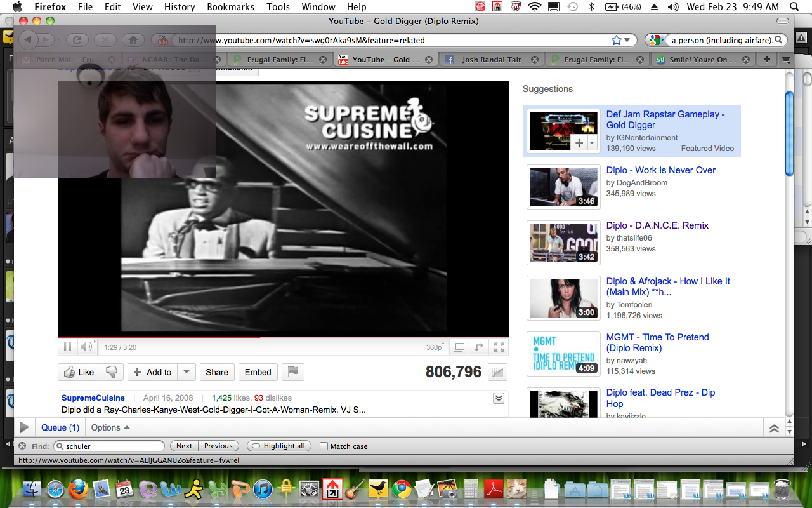Flag the video using flag icon

click(x=293, y=372)
